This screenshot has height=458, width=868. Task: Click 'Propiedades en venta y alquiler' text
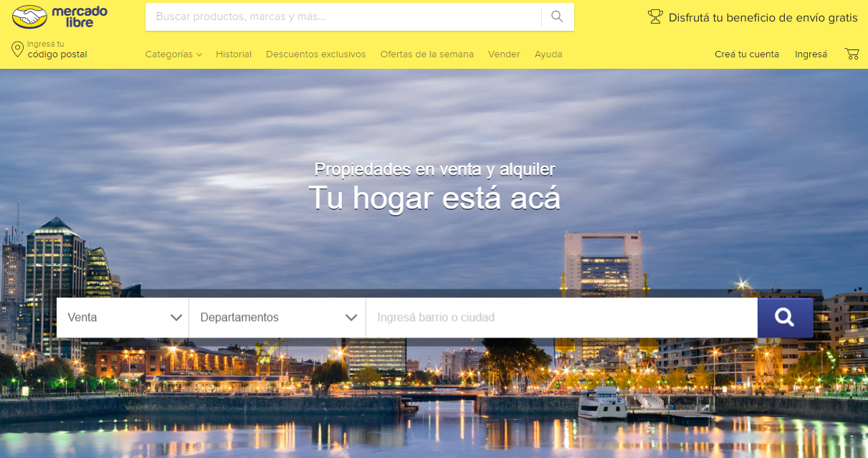tap(435, 169)
